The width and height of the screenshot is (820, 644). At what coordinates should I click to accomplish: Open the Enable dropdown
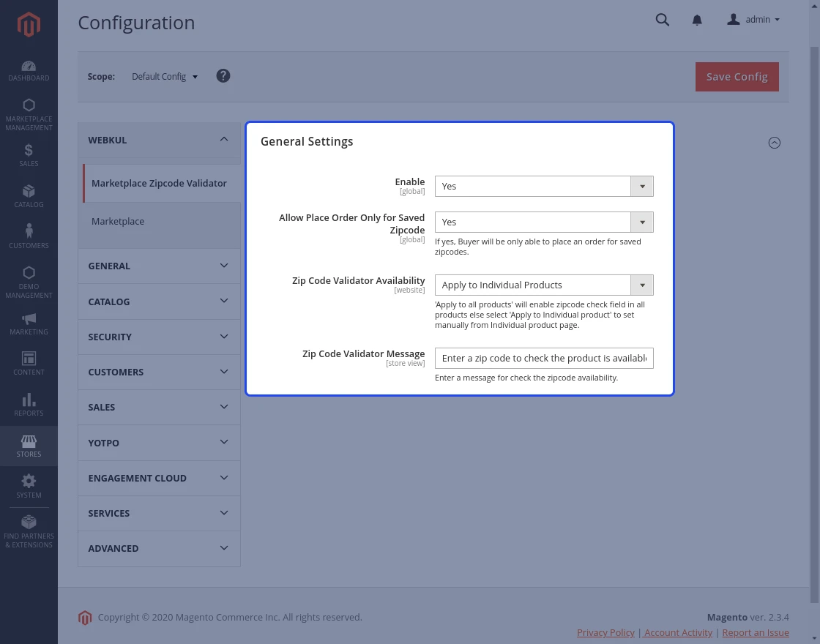point(544,187)
